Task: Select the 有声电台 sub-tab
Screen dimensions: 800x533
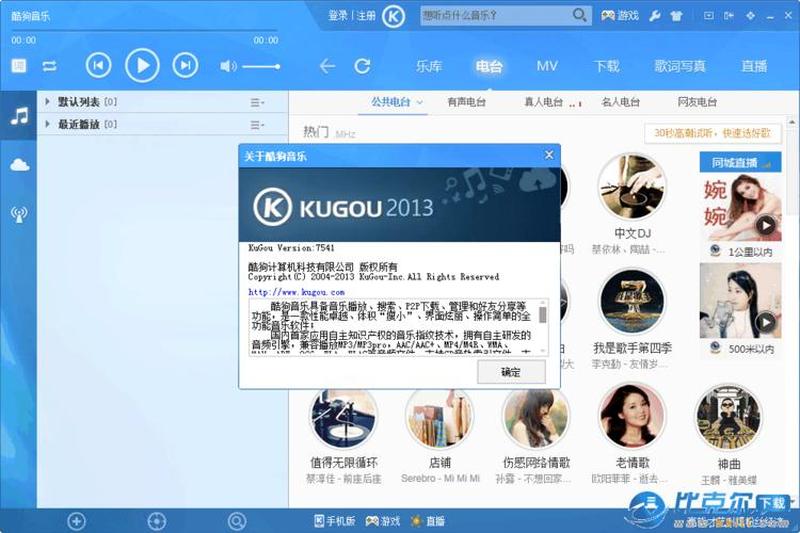Action: (x=466, y=102)
